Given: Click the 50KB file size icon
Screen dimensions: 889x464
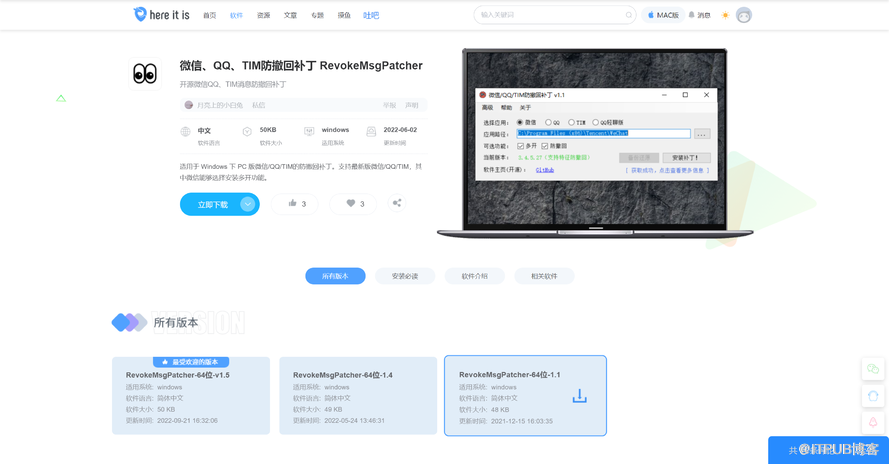Looking at the screenshot, I should tap(247, 132).
